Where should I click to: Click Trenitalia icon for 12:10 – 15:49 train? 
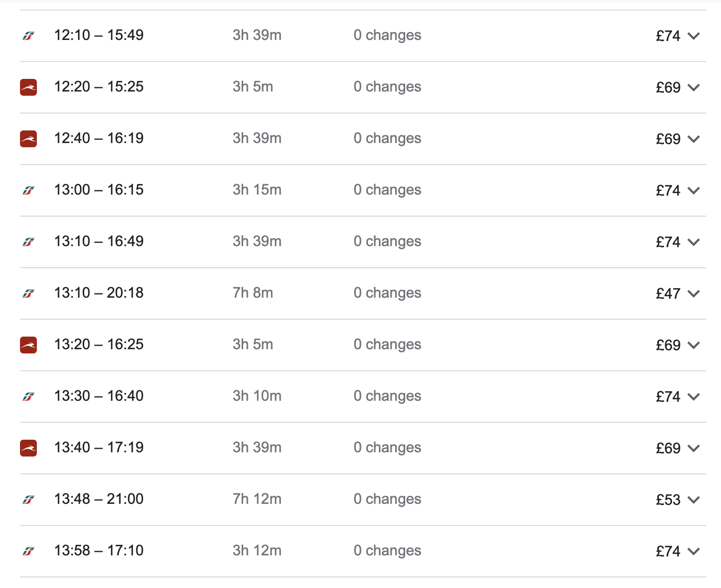(x=28, y=36)
